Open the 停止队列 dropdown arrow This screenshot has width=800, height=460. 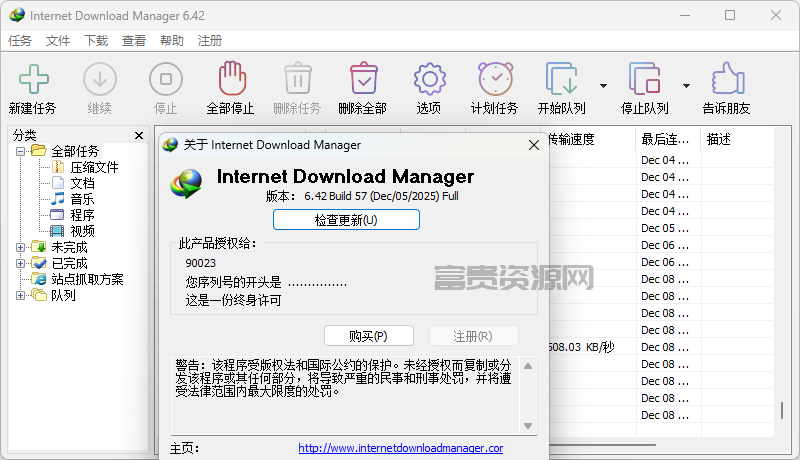(x=687, y=86)
